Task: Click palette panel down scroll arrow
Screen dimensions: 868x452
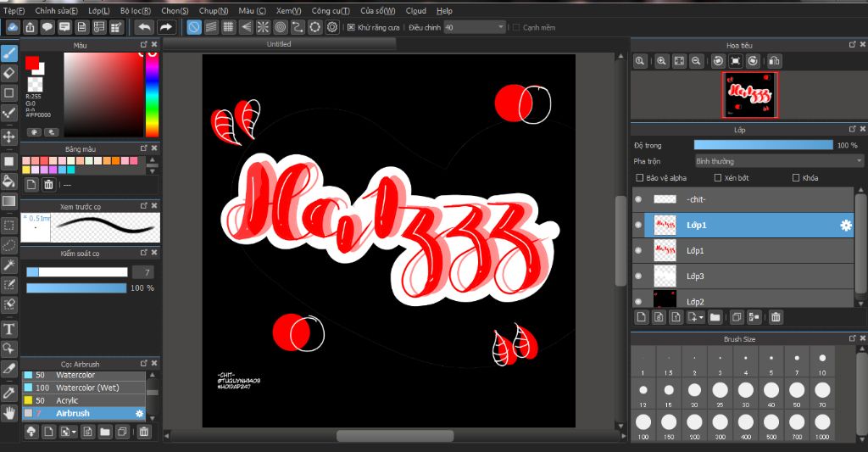Action: click(x=153, y=171)
